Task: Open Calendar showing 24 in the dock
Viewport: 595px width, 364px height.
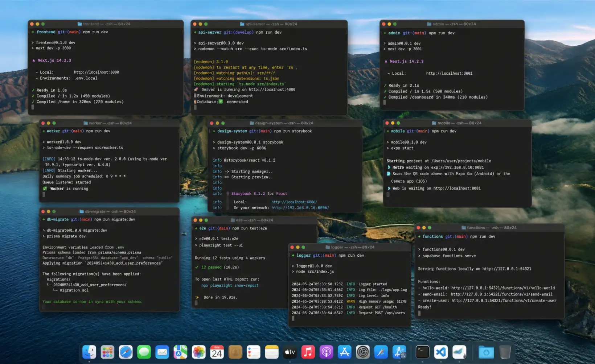Action: pyautogui.click(x=217, y=352)
